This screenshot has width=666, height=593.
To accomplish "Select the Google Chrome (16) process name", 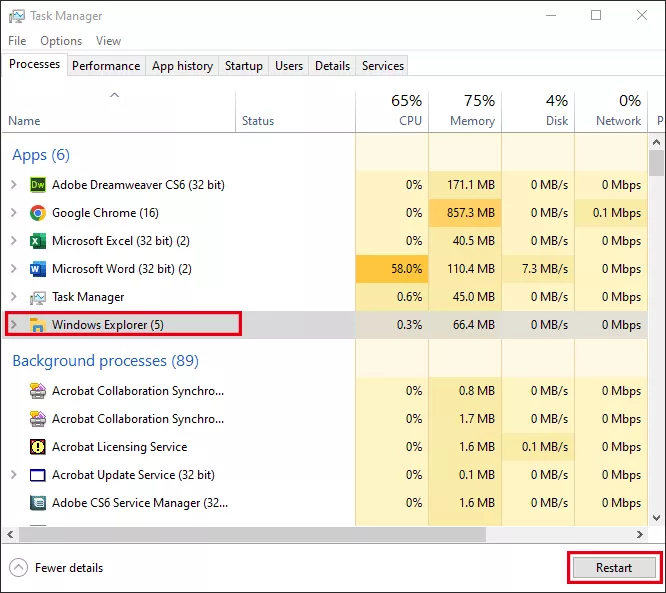I will point(105,213).
